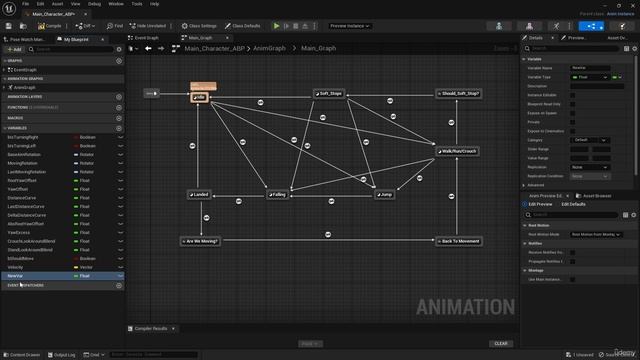Collapse the Variables section

pos(4,128)
